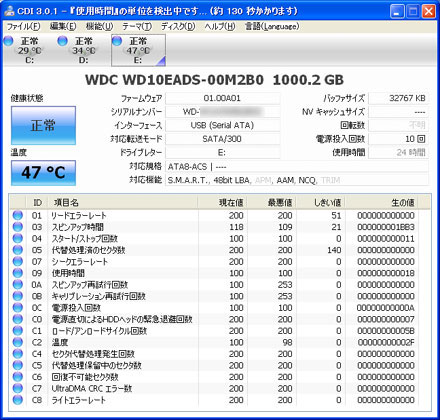Click raw value 000000000011
This screenshot has height=420, width=440.
coord(386,239)
